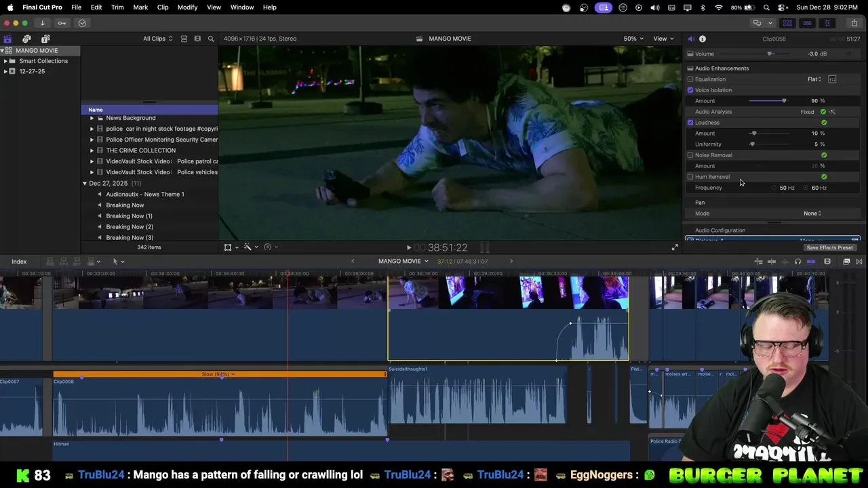Open the Edit menu
Screen dimensions: 868x488
(x=96, y=7)
